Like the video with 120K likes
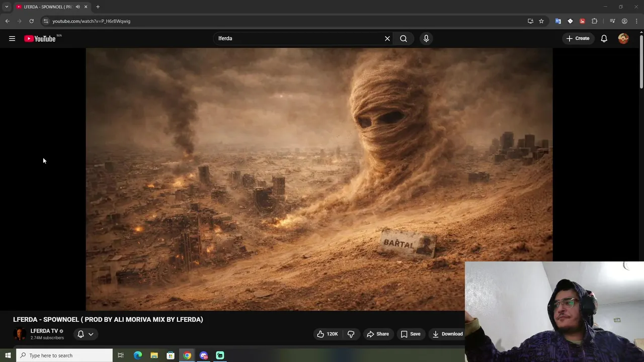 327,334
